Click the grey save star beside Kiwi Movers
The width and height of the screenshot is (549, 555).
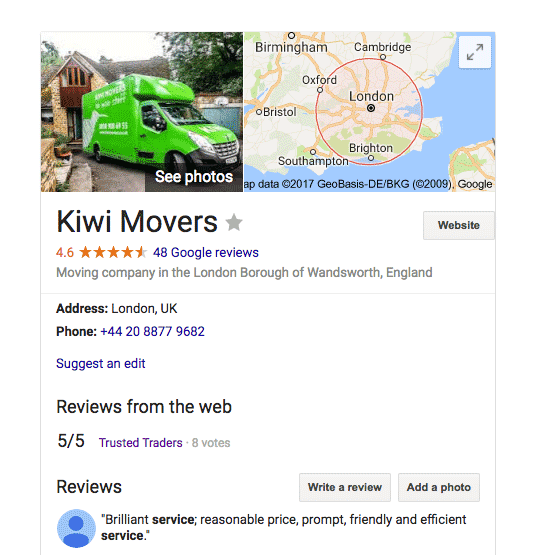[234, 223]
